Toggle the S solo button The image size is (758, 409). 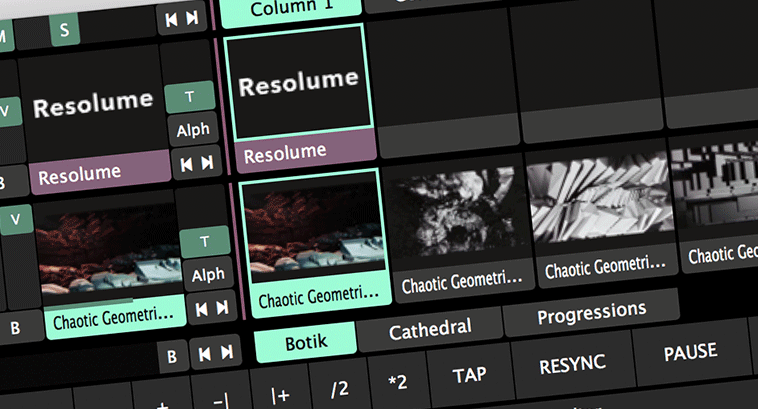pyautogui.click(x=64, y=29)
